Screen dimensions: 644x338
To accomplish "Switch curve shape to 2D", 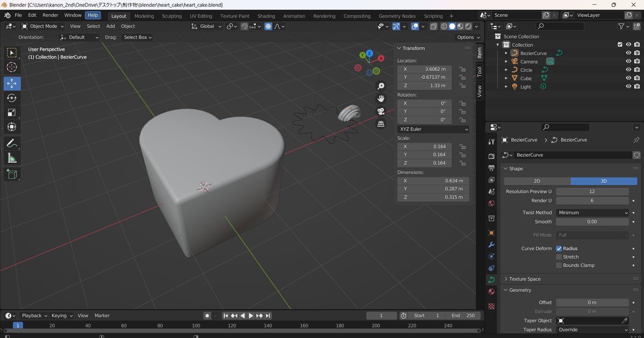I will 537,181.
